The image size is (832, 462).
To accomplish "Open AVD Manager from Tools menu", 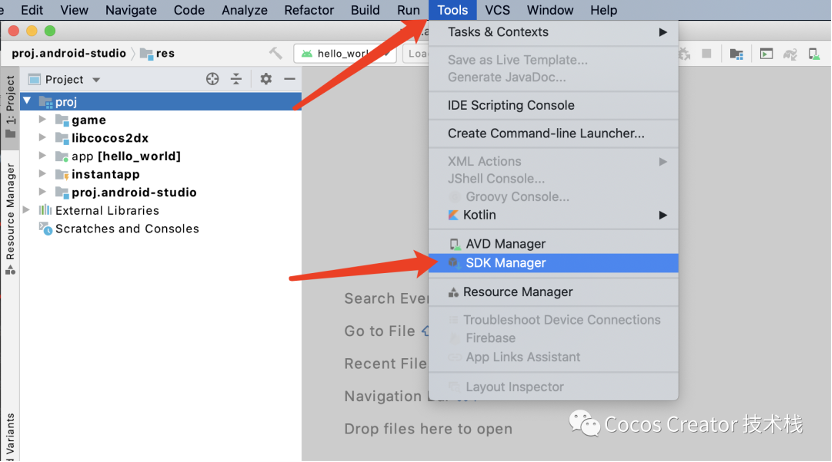I will pos(505,244).
